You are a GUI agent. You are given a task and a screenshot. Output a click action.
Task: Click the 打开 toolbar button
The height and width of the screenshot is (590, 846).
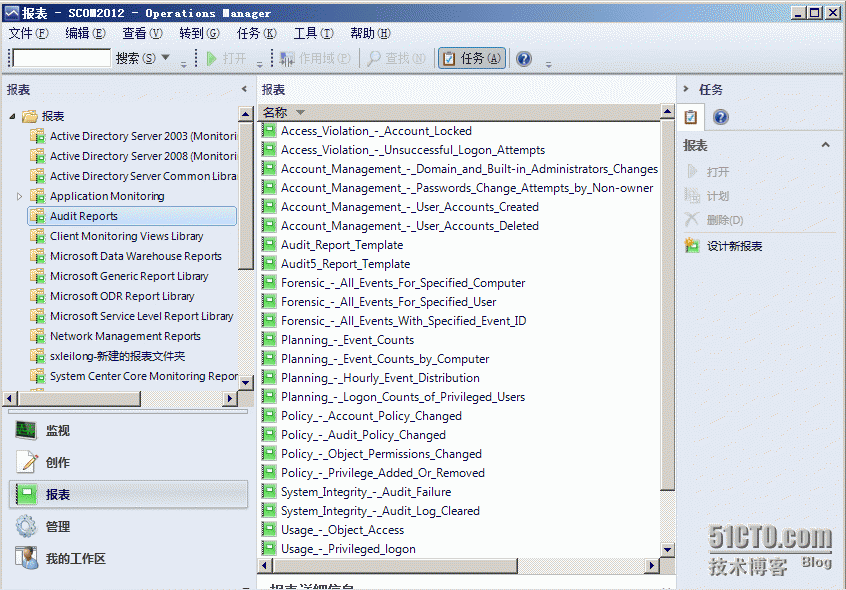[227, 58]
